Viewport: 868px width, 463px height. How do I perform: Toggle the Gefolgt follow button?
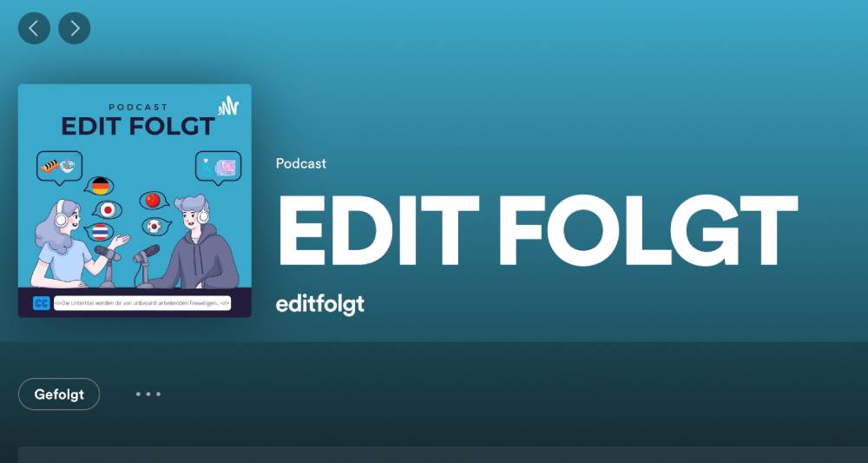59,394
